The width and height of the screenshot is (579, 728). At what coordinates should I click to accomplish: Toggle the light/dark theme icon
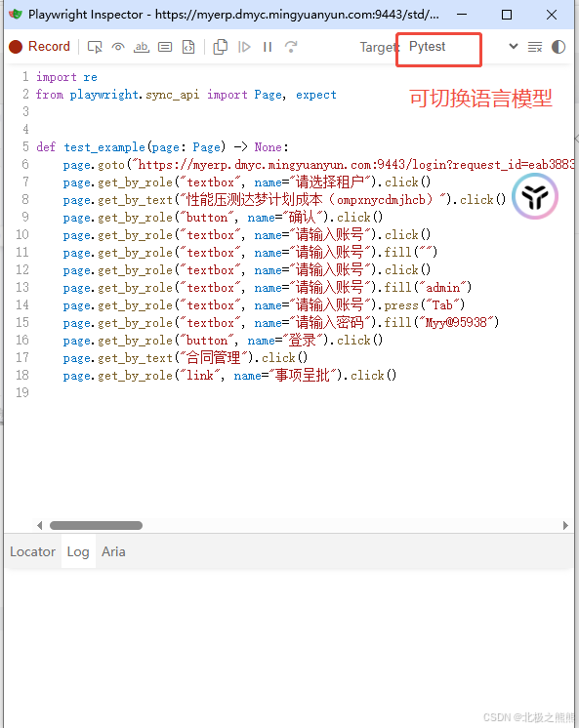558,47
